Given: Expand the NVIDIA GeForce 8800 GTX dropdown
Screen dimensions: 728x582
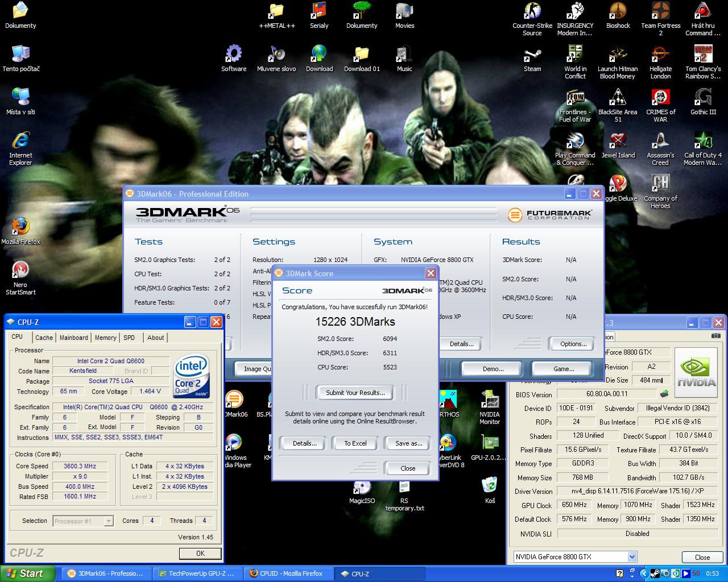Looking at the screenshot, I should click(x=632, y=557).
